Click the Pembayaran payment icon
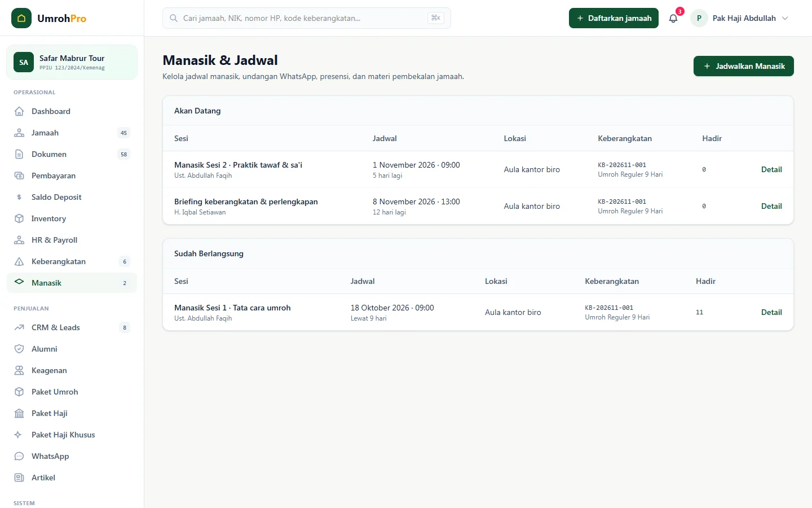Viewport: 812px width, 508px height. [19, 176]
